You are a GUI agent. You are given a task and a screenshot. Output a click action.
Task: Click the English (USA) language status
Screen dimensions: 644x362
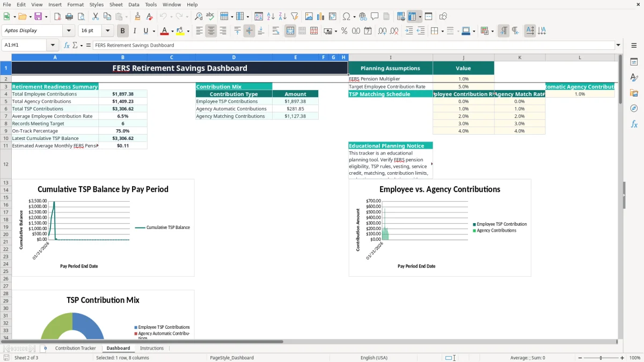[x=374, y=358]
